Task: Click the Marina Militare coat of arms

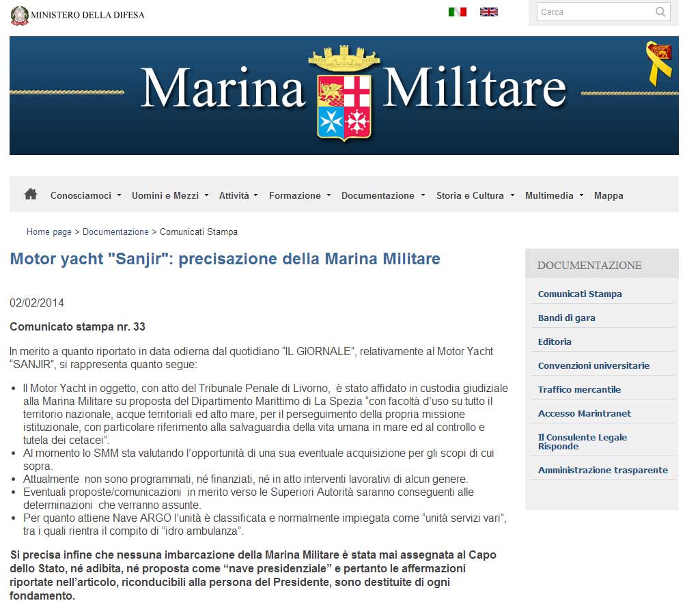Action: click(x=344, y=94)
